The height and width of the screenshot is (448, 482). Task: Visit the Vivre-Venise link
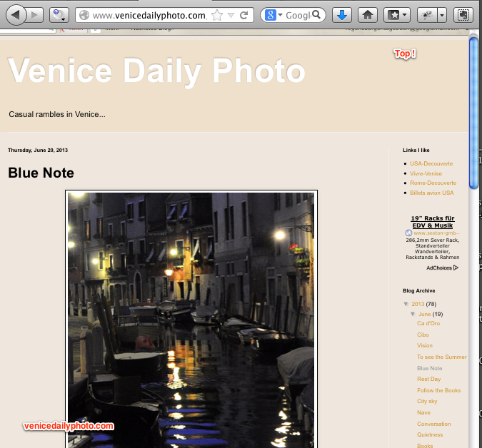[x=426, y=173]
